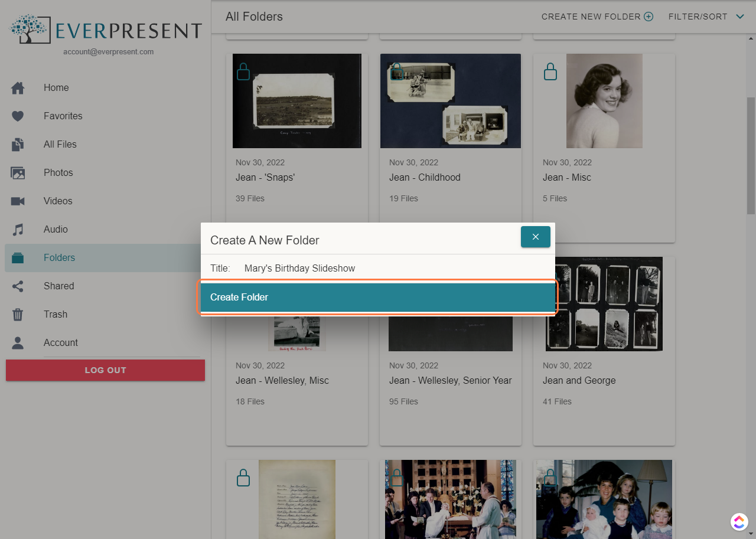
Task: Open Jean - 'Snaps' folder thumbnail
Action: click(x=297, y=101)
